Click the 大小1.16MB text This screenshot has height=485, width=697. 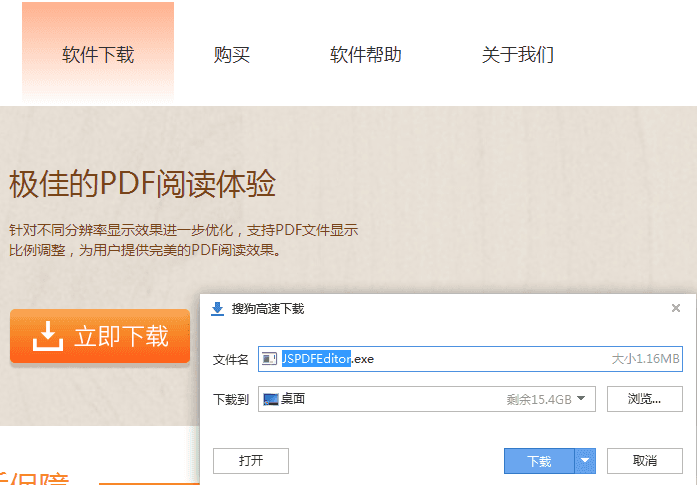[x=645, y=359]
